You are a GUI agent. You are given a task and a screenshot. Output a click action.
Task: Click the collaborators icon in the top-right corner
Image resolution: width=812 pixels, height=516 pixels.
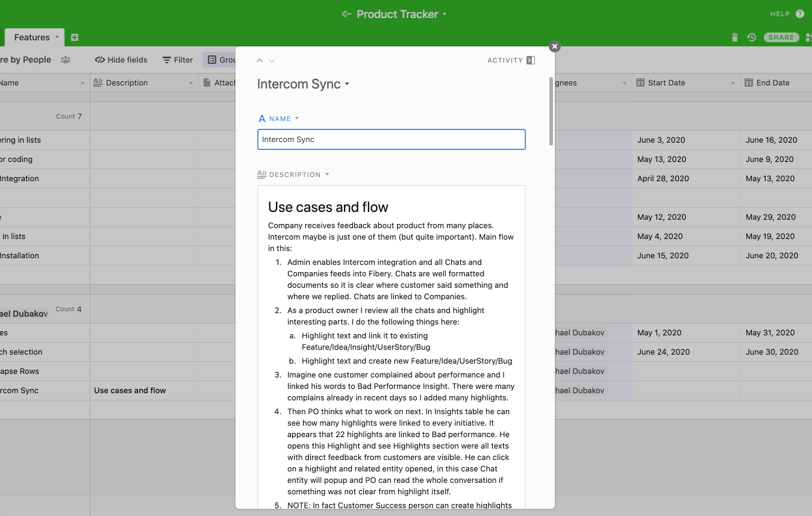[x=808, y=37]
